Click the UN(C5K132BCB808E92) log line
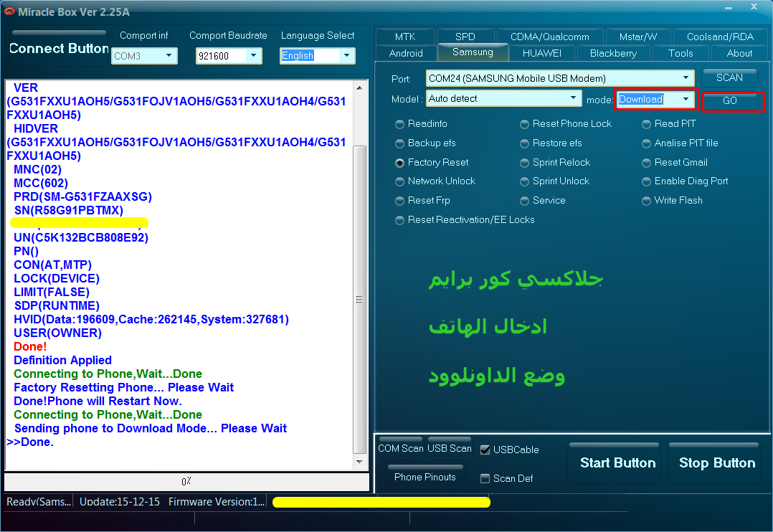The width and height of the screenshot is (773, 532). coord(81,237)
